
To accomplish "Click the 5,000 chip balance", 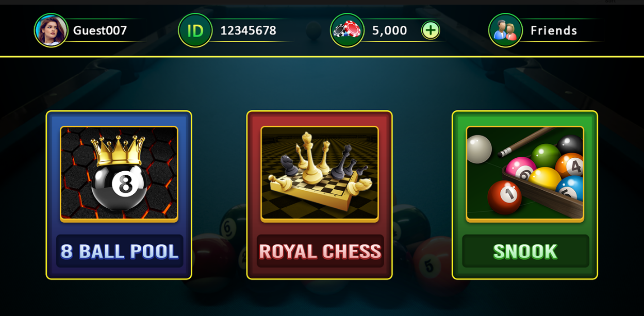I will [390, 30].
